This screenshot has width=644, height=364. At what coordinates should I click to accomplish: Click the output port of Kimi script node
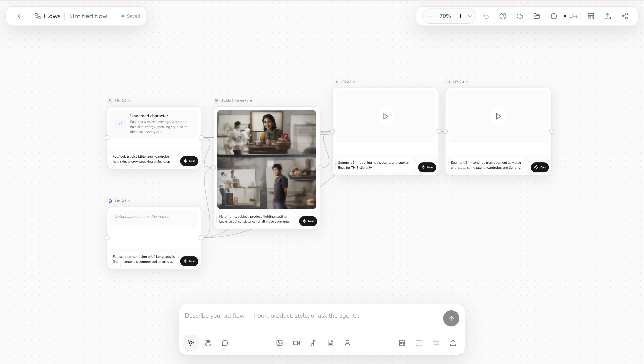click(x=201, y=238)
